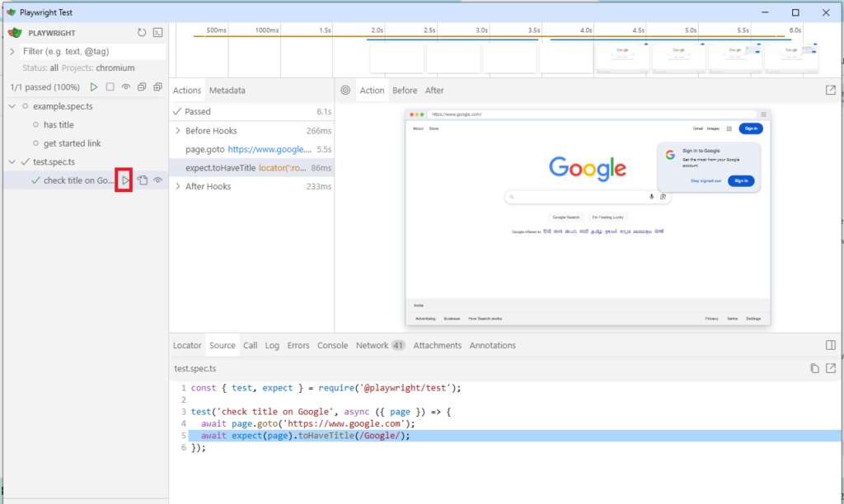
Task: Switch to the Metadata tab
Action: (x=227, y=91)
